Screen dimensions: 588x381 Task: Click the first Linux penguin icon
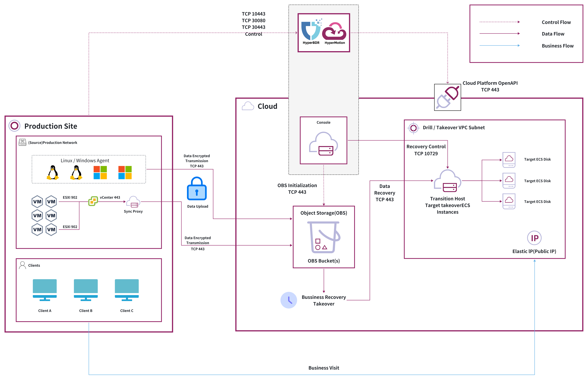(x=53, y=173)
